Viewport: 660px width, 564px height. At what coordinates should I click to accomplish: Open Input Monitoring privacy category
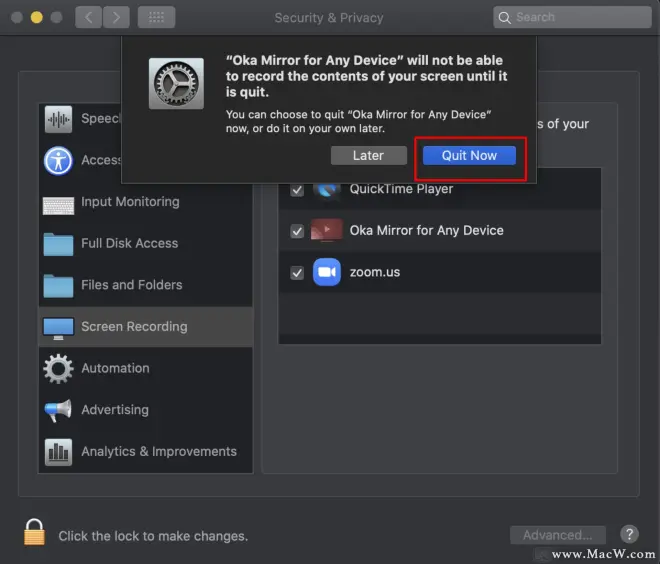[146, 202]
